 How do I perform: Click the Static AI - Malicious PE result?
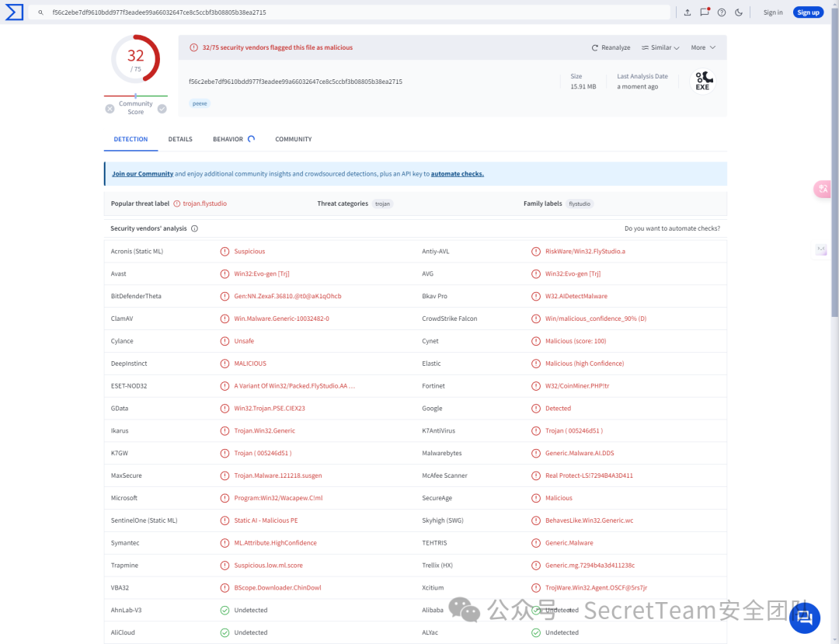(266, 520)
